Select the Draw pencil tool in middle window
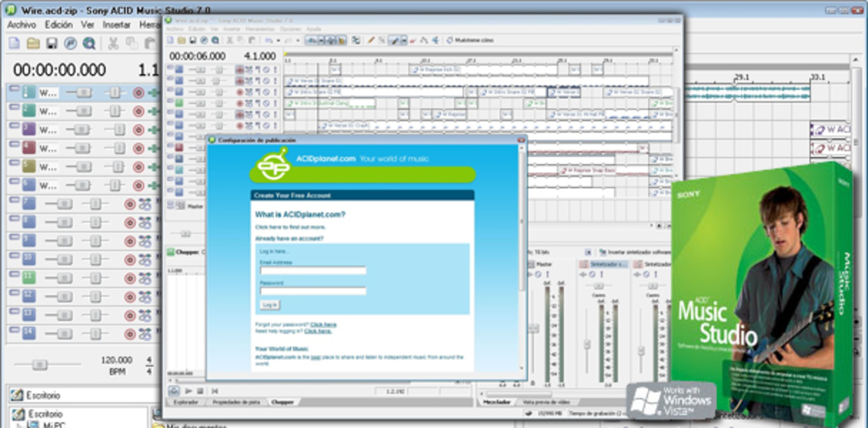 click(371, 40)
